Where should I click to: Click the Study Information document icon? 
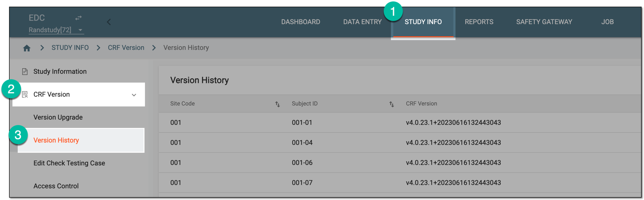click(x=25, y=71)
